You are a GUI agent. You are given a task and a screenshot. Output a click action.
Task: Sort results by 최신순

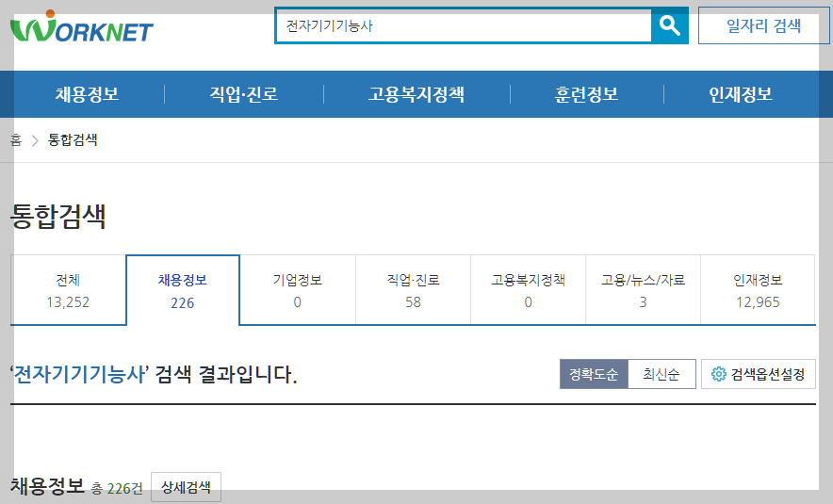[661, 374]
